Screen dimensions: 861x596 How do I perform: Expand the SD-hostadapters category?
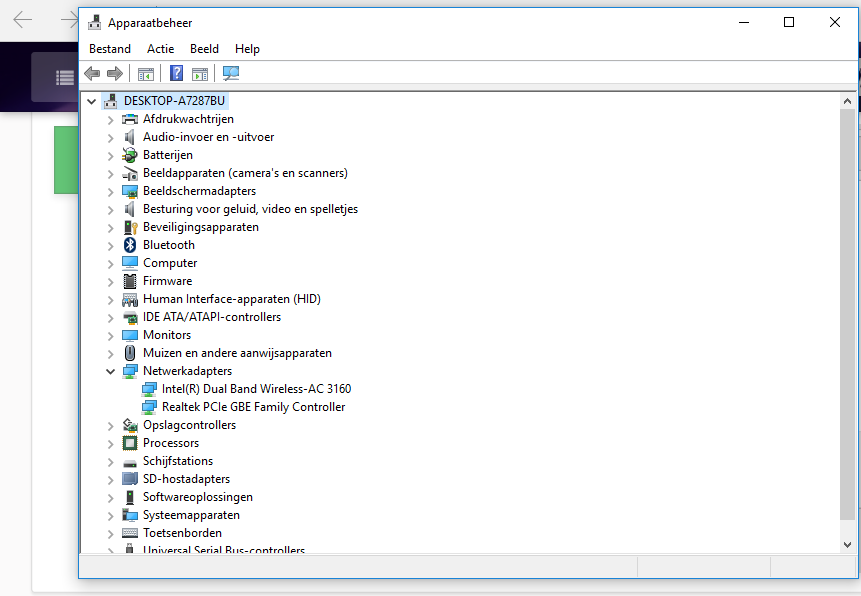pos(110,480)
